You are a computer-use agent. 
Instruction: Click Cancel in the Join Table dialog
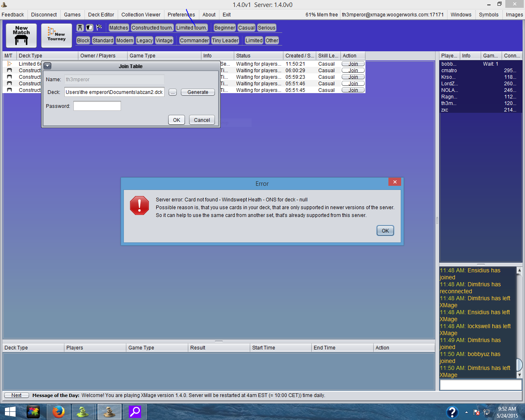click(x=202, y=120)
